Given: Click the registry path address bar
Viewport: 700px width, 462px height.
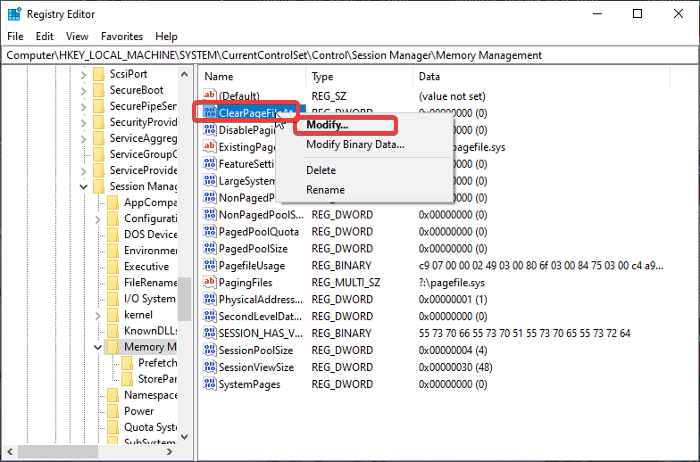Looking at the screenshot, I should [x=350, y=55].
